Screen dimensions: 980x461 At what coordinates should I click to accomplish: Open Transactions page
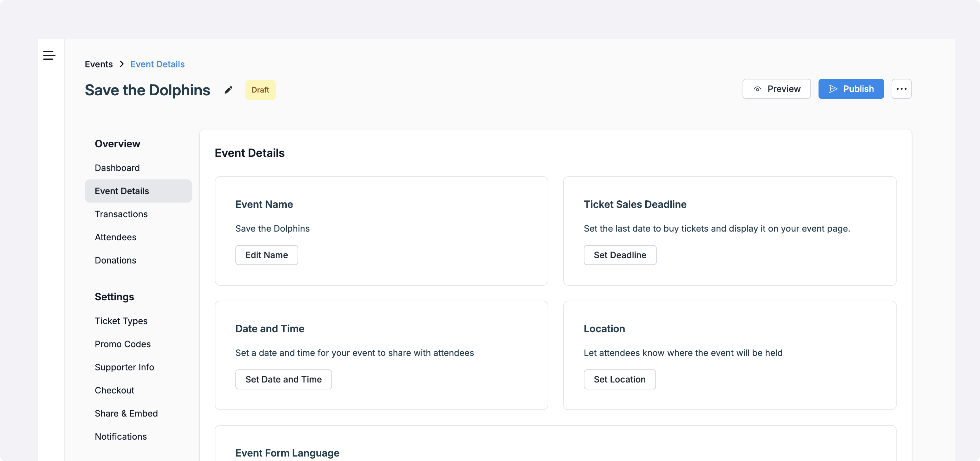pyautogui.click(x=121, y=214)
